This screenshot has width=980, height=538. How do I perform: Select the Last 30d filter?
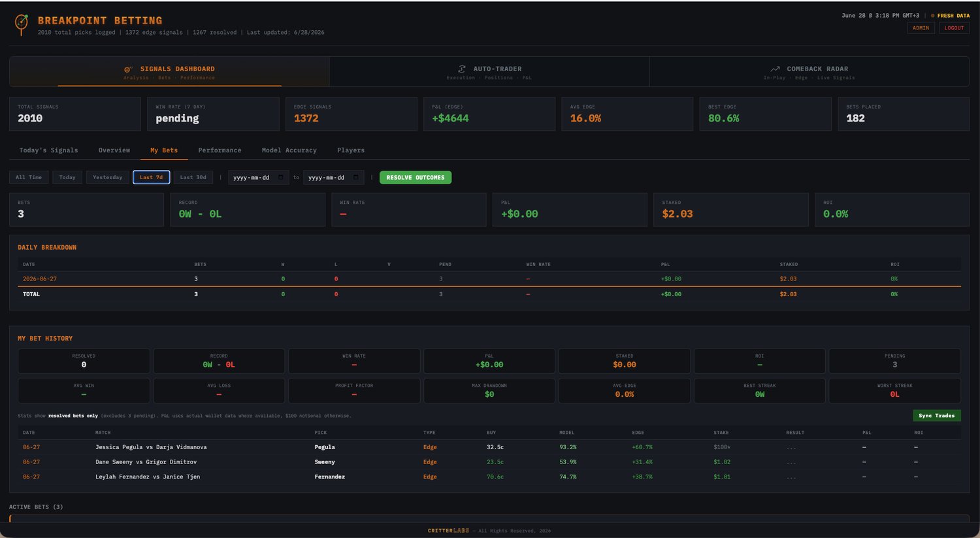click(x=193, y=177)
